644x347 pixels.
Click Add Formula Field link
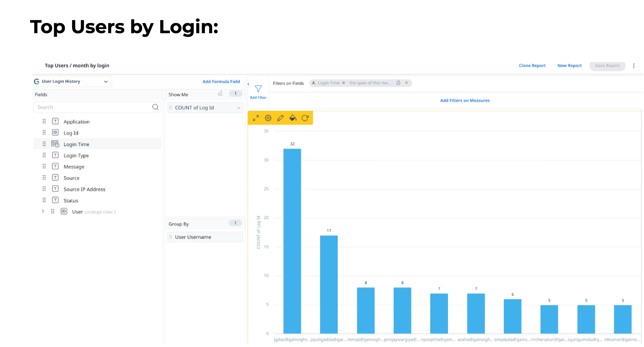tap(221, 82)
